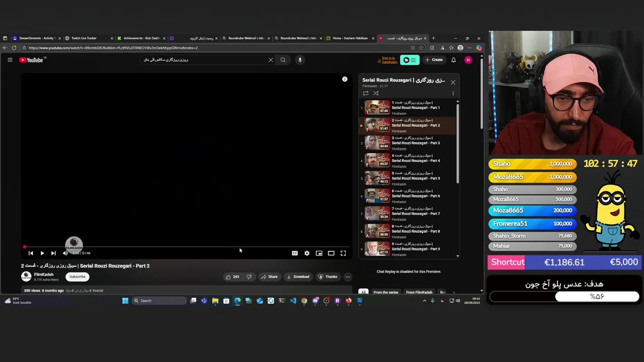Toggle subtitles closed captions

tap(295, 253)
